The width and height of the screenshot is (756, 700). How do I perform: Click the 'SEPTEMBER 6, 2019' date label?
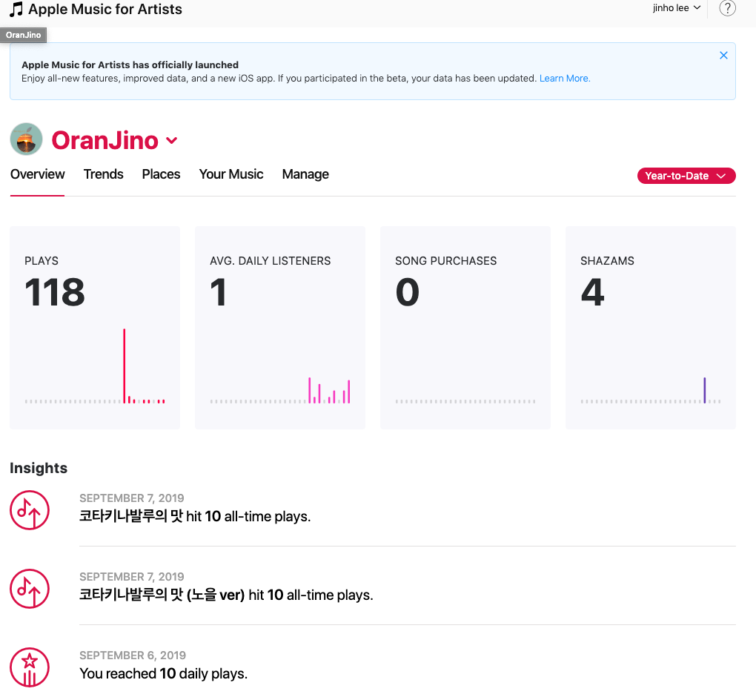click(133, 655)
